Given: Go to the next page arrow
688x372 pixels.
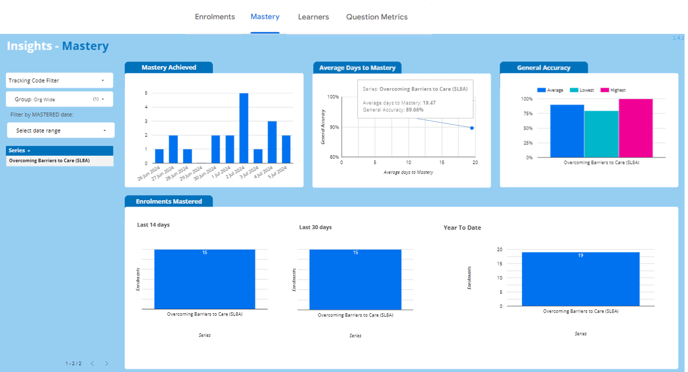Looking at the screenshot, I should [107, 363].
